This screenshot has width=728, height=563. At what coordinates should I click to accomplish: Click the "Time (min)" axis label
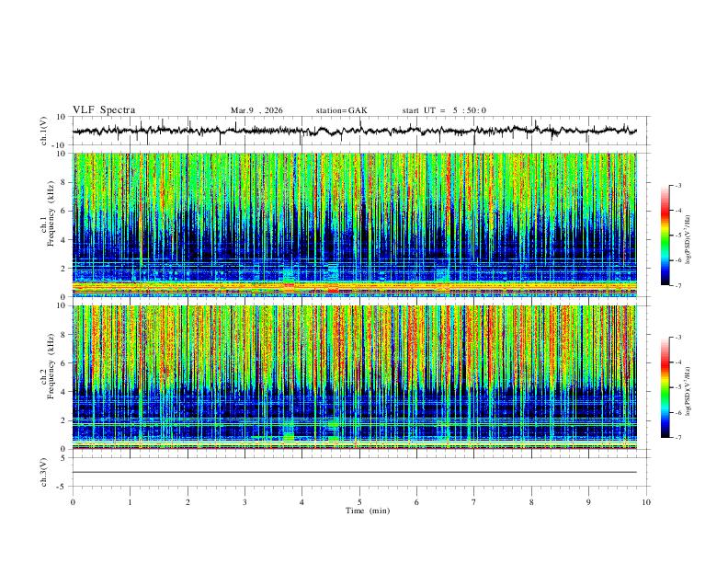(x=368, y=511)
